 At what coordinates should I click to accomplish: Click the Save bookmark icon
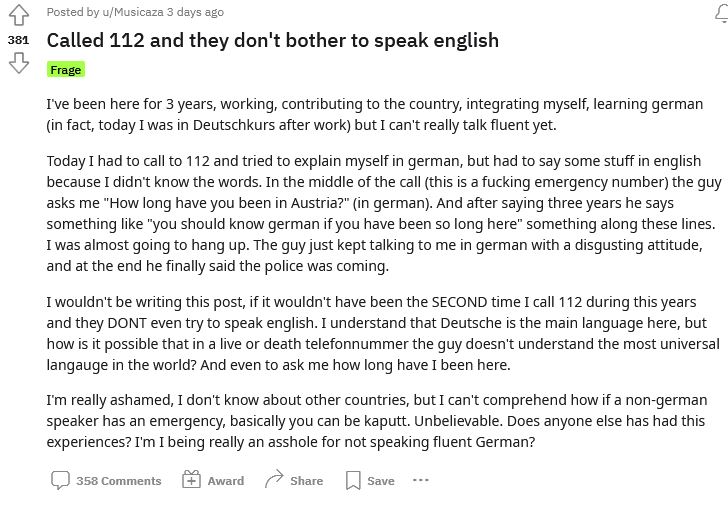353,480
